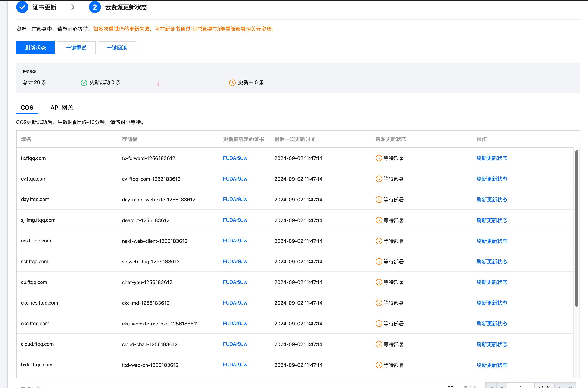Click 刷新更新状态 for cloud.ftqq.com

492,344
